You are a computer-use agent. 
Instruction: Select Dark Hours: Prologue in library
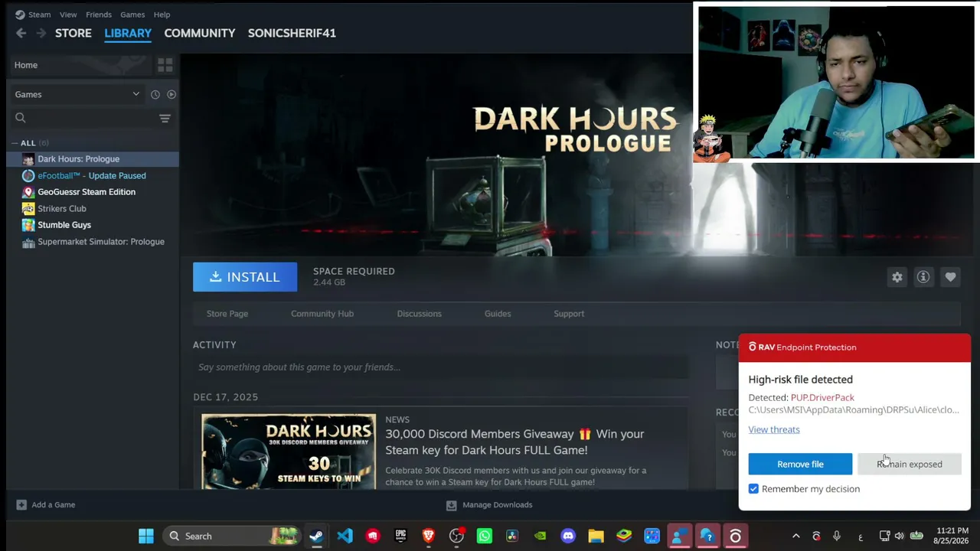coord(93,159)
